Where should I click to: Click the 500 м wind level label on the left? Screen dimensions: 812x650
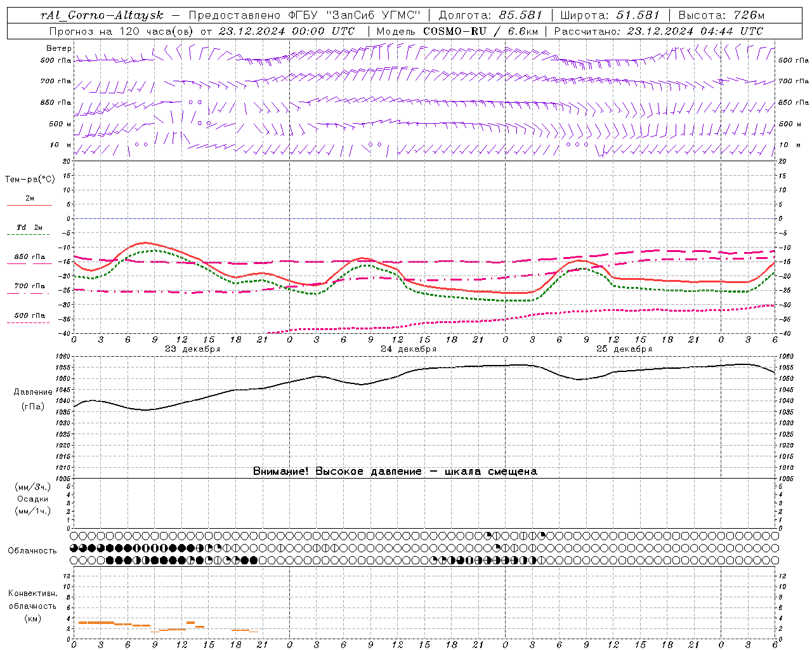(x=61, y=124)
